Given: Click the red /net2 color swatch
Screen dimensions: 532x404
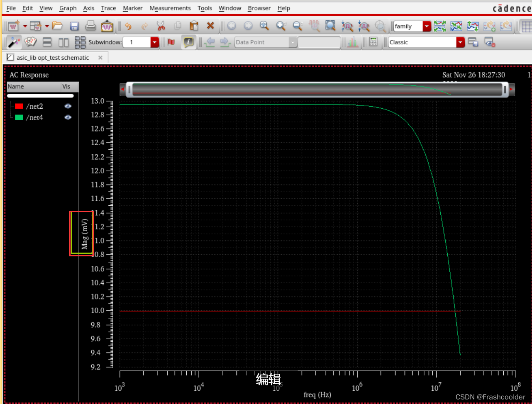Looking at the screenshot, I should tap(19, 106).
